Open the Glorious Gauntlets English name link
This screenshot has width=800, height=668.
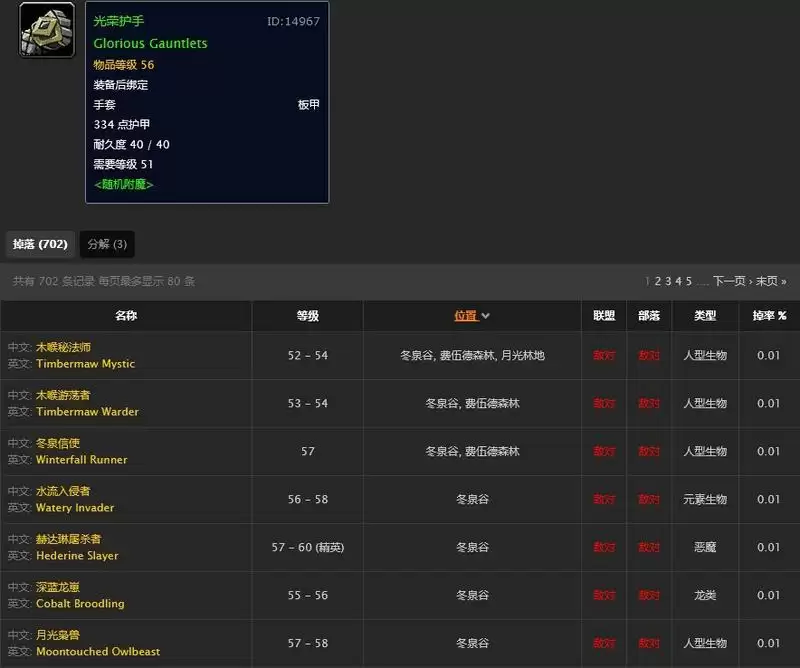click(x=150, y=43)
